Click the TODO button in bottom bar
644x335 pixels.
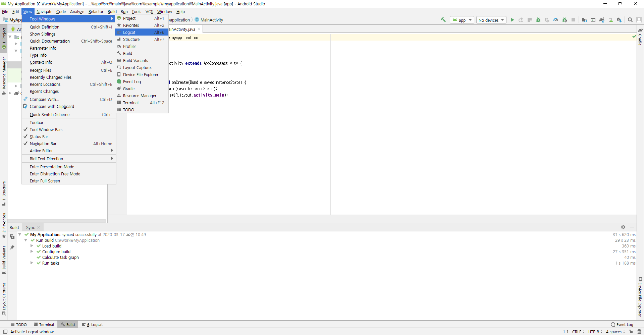(19, 325)
